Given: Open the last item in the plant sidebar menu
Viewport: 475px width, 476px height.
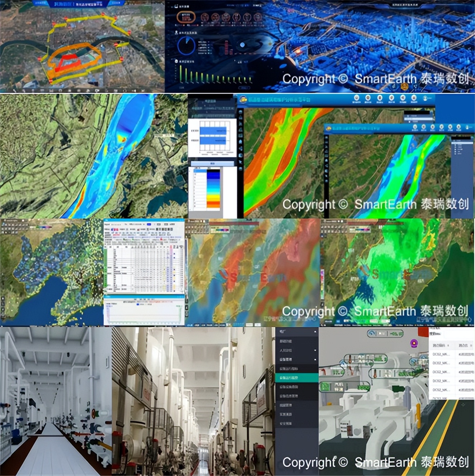Looking at the screenshot, I should (297, 423).
